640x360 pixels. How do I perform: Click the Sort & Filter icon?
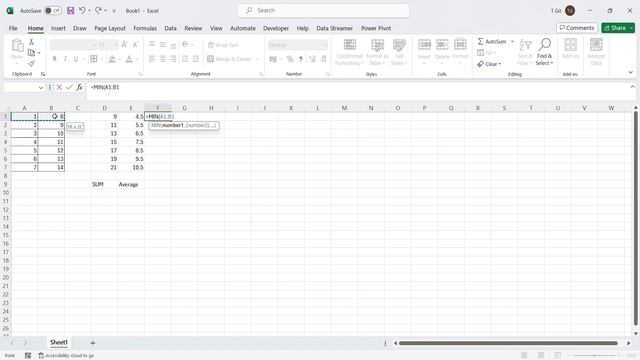(525, 45)
